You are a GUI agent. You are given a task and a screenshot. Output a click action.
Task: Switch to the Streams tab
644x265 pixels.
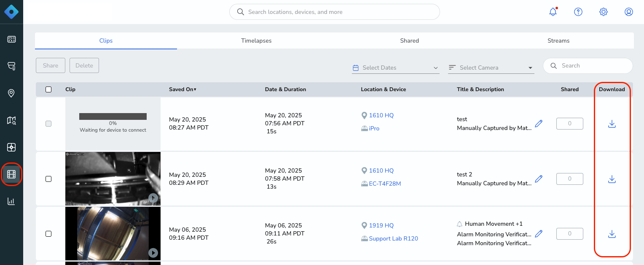click(558, 41)
